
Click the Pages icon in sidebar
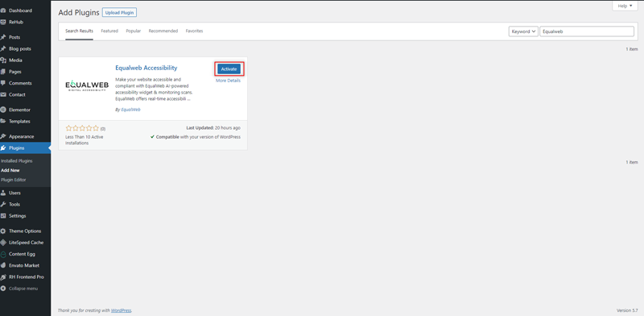click(x=3, y=72)
